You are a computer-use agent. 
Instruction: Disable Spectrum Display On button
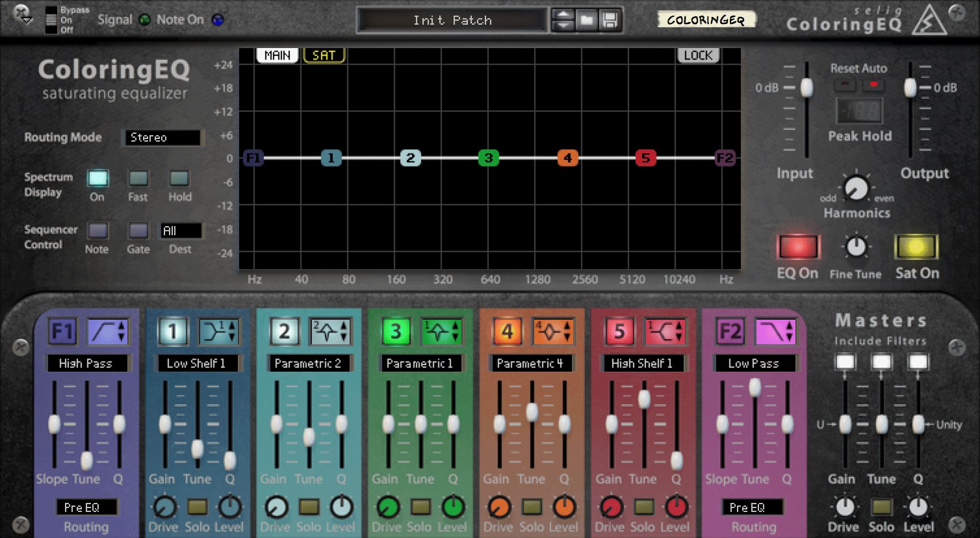coord(97,178)
